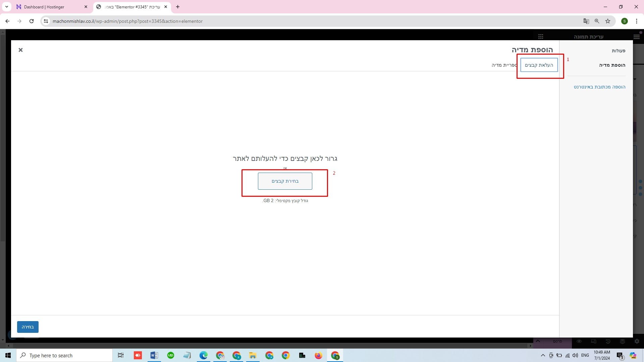Show hidden system tray icons
The width and height of the screenshot is (644, 362).
[543, 355]
